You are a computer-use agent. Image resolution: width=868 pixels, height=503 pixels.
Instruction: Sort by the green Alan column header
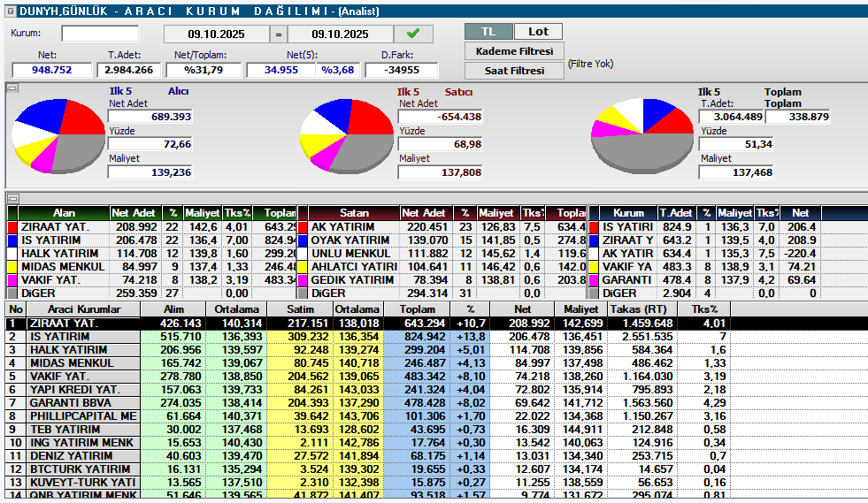click(64, 213)
